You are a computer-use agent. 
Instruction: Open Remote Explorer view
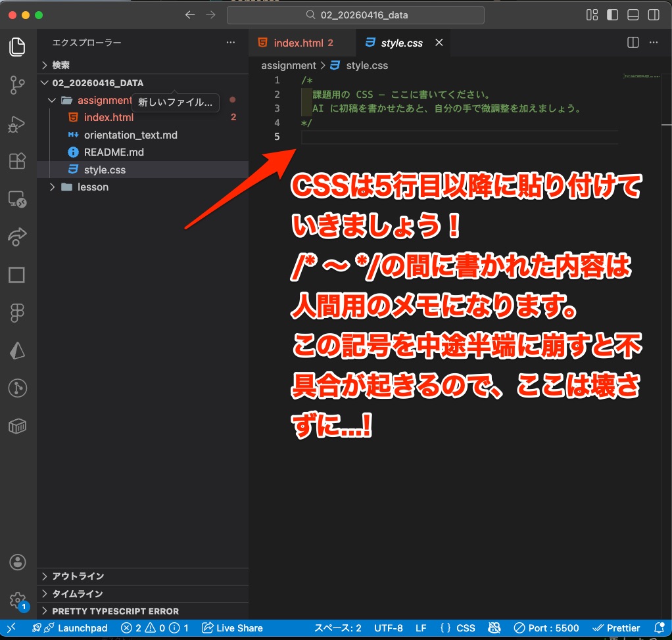pyautogui.click(x=17, y=199)
